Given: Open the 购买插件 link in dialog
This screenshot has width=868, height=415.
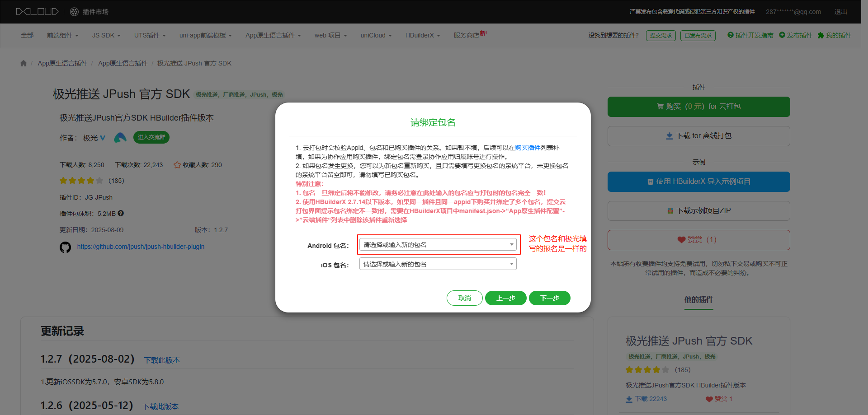Looking at the screenshot, I should coord(528,148).
